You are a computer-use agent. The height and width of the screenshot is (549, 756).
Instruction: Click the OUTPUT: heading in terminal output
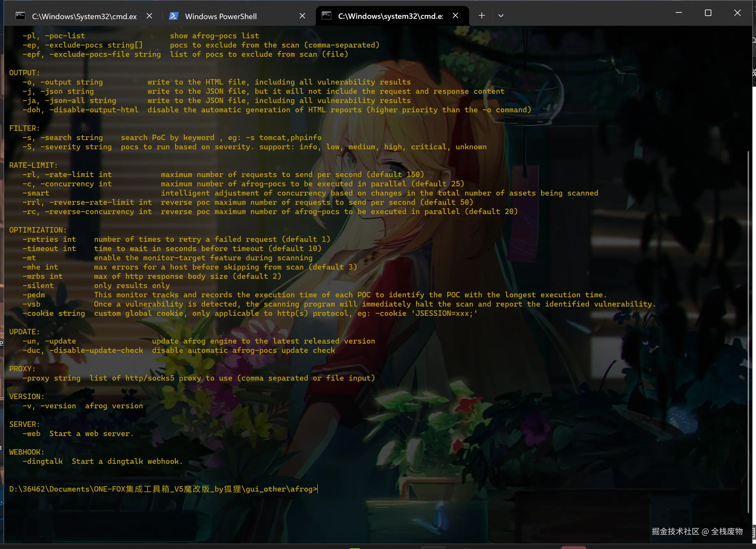click(x=24, y=73)
